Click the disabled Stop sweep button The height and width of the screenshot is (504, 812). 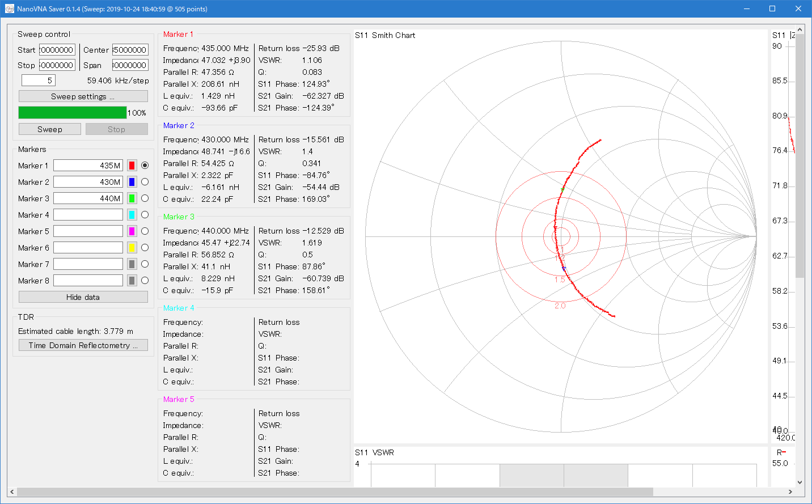tap(117, 129)
